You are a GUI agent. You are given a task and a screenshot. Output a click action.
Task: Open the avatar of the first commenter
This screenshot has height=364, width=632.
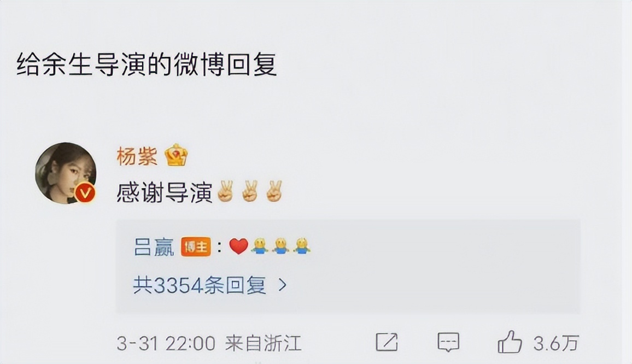coord(66,173)
